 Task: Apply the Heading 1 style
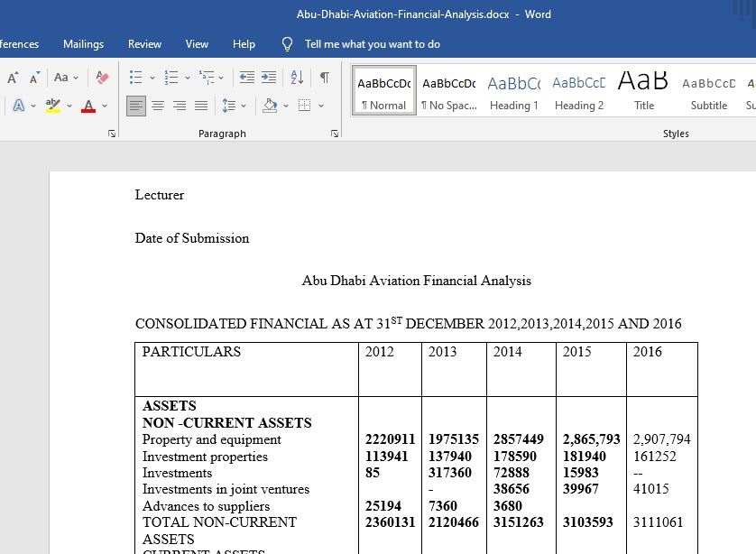point(514,90)
